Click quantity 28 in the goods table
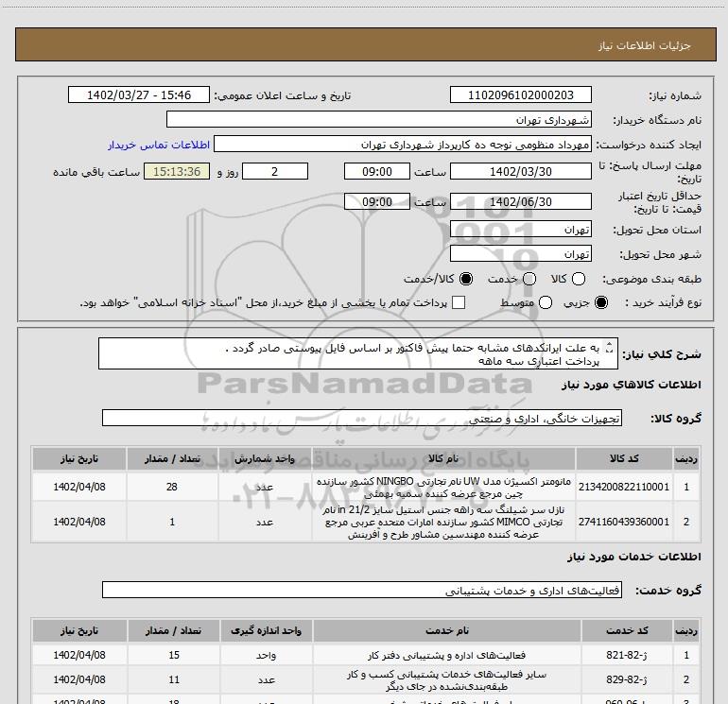The width and height of the screenshot is (728, 704). (172, 487)
